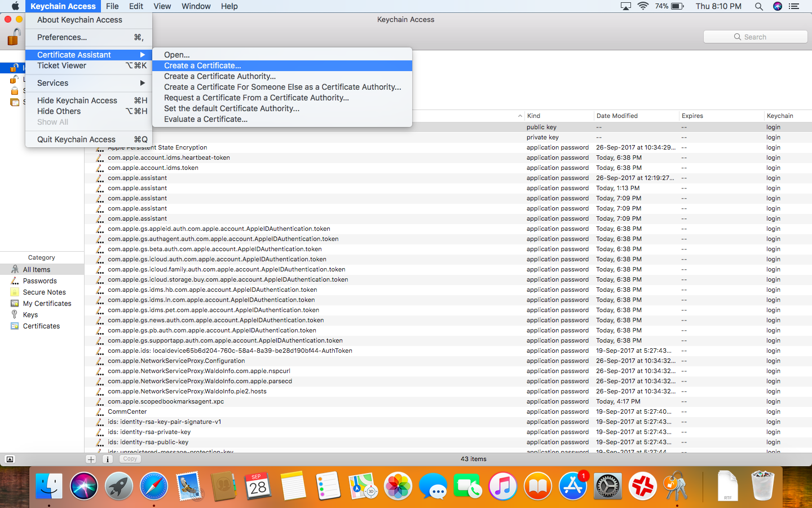Viewport: 812px width, 508px height.
Task: Expand the Services submenu
Action: 89,83
